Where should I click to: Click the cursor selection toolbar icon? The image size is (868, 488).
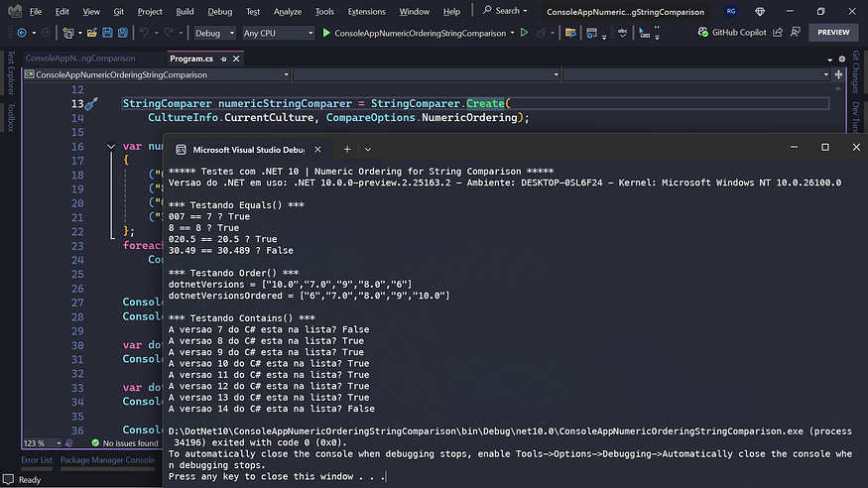click(x=645, y=33)
